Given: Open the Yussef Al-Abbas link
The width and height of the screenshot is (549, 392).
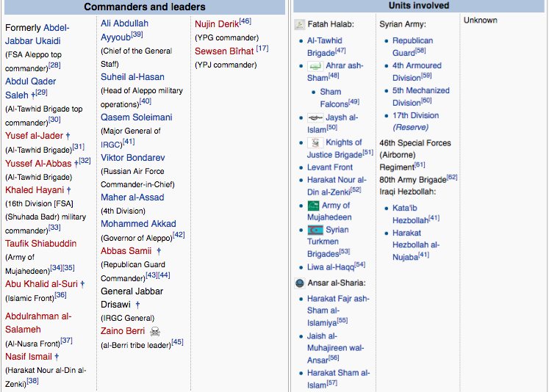Looking at the screenshot, I should pos(38,164).
